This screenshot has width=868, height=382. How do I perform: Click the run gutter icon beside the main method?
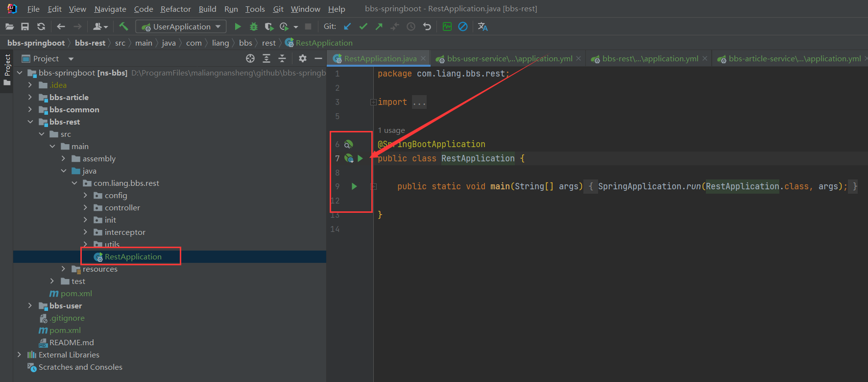(354, 186)
